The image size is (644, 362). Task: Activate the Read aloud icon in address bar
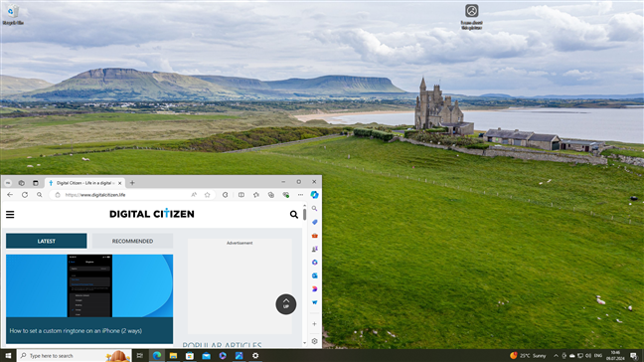click(194, 195)
